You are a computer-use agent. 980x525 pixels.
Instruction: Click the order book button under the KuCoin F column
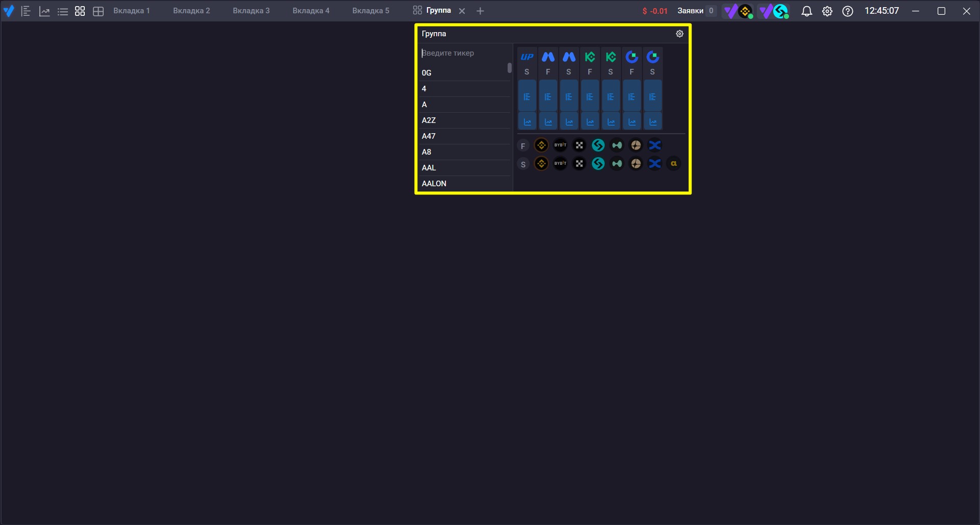pyautogui.click(x=590, y=96)
